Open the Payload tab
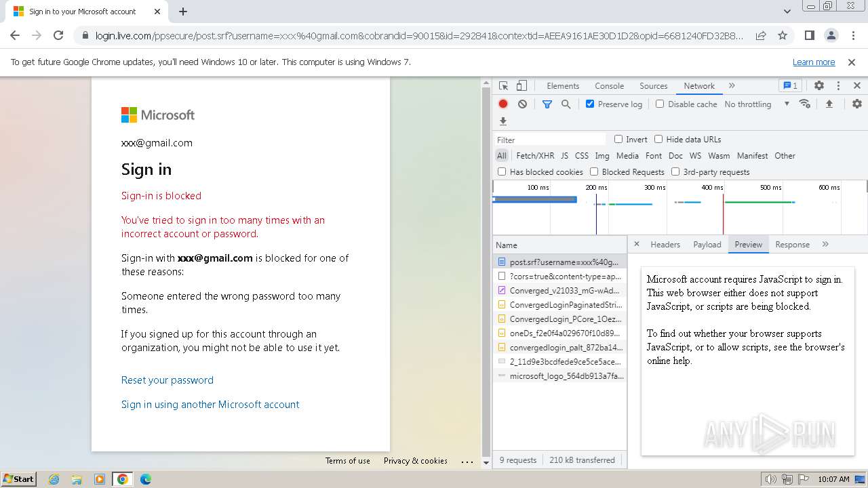Viewport: 868px width, 488px height. click(x=707, y=244)
